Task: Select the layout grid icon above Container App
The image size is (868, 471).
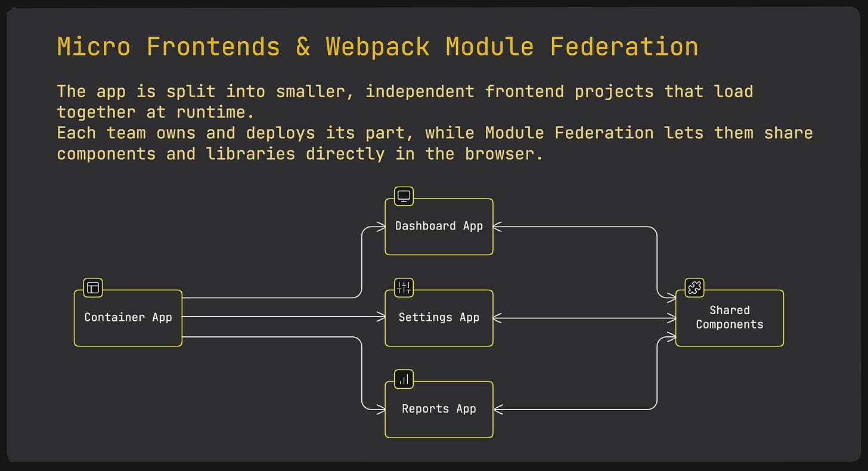Action: tap(92, 287)
